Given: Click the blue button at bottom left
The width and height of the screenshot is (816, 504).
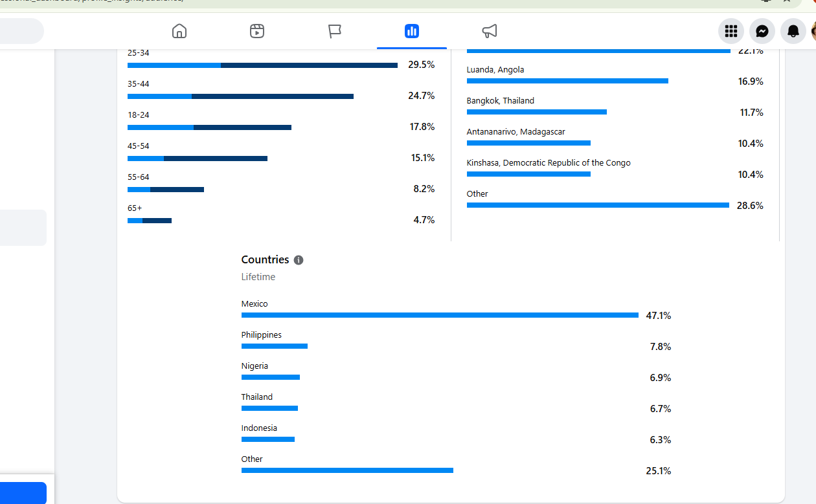Looking at the screenshot, I should (x=23, y=493).
